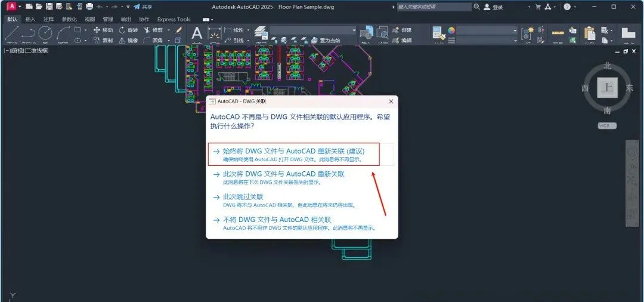Click the Erase pencil-eraser icon
The height and width of the screenshot is (302, 644).
(x=178, y=30)
